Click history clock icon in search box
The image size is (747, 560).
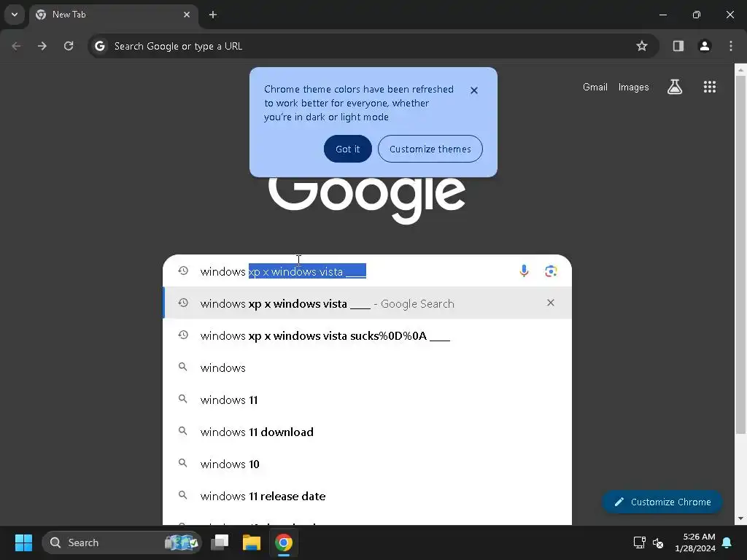coord(183,271)
